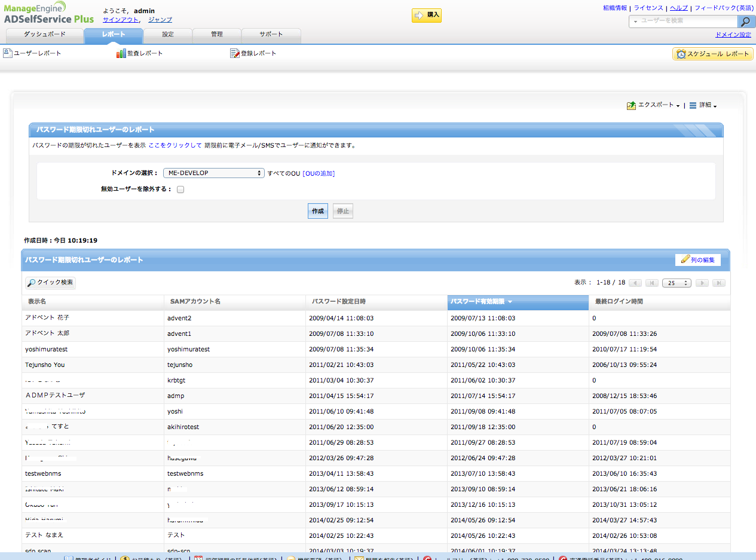Open ユーザーレポート user report icon
Image resolution: width=756 pixels, height=560 pixels.
click(x=8, y=53)
